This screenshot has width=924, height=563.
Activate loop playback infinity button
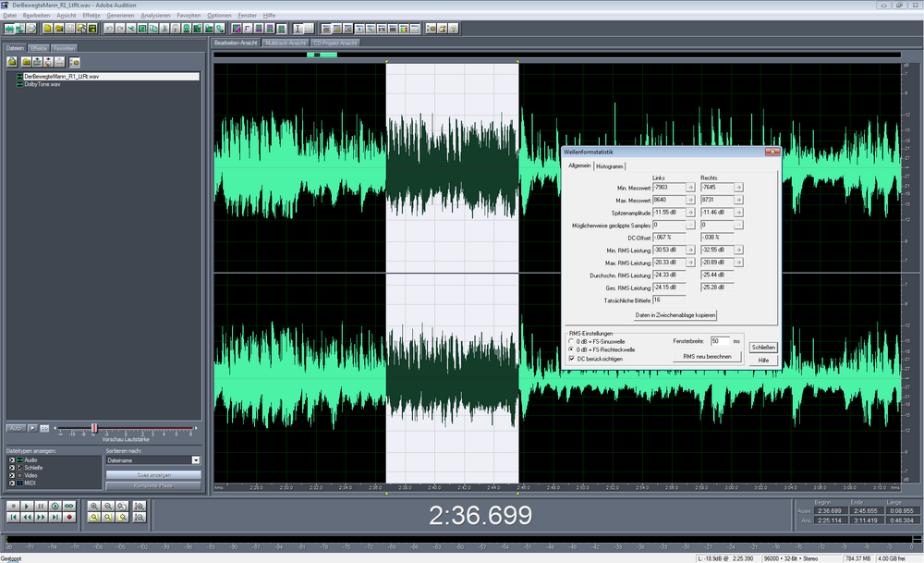point(69,506)
